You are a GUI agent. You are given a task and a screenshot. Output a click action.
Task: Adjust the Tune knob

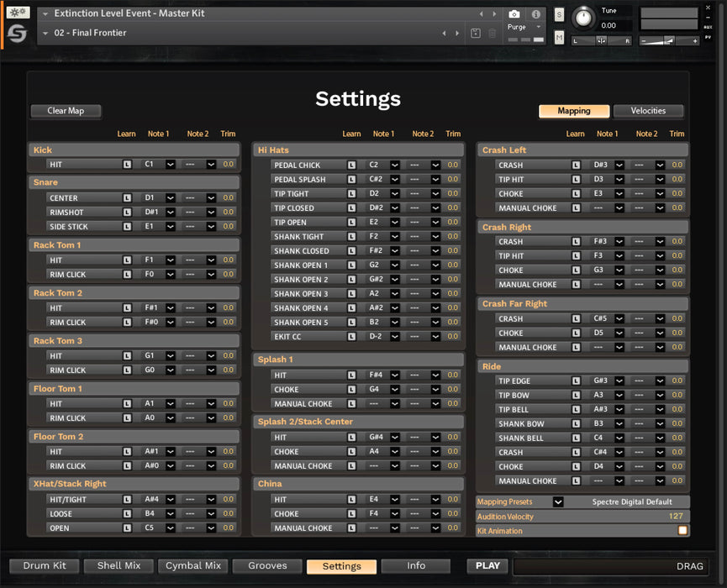point(582,18)
